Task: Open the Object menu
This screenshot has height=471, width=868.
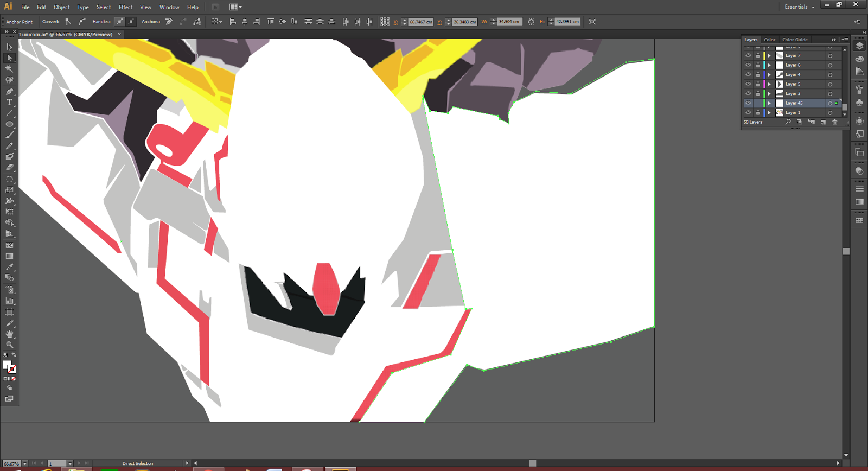Action: 61,7
